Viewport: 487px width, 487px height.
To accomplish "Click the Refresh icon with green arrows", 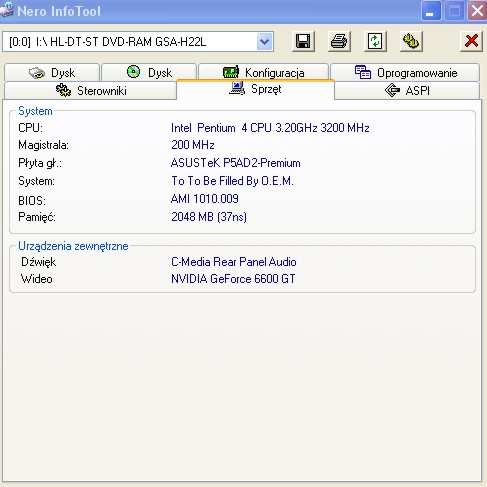I will pyautogui.click(x=375, y=42).
